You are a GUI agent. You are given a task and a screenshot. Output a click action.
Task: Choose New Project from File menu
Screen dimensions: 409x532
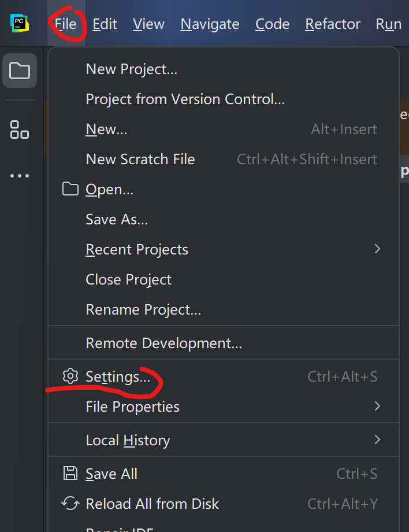[x=132, y=69]
